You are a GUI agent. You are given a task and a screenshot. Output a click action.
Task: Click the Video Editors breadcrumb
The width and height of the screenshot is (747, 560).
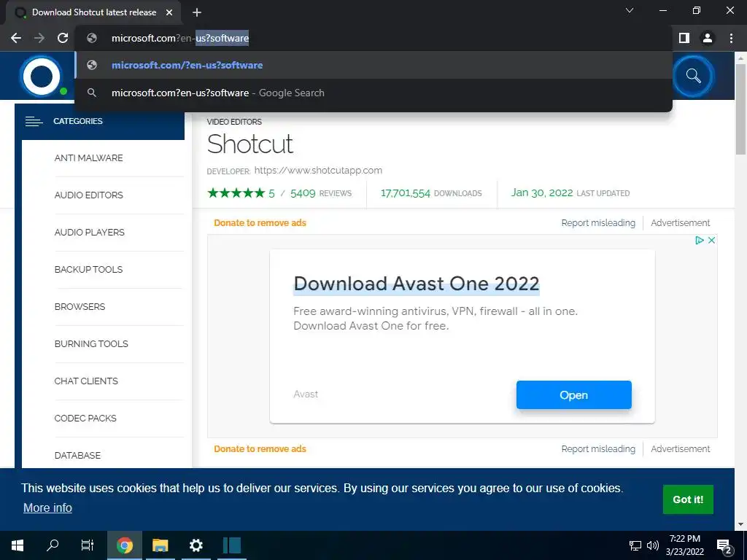[234, 122]
